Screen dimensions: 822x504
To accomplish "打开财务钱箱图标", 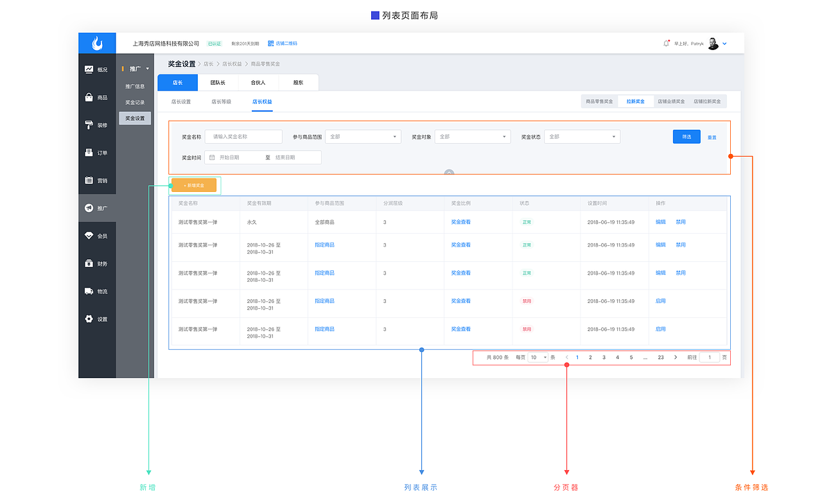I will [x=90, y=263].
